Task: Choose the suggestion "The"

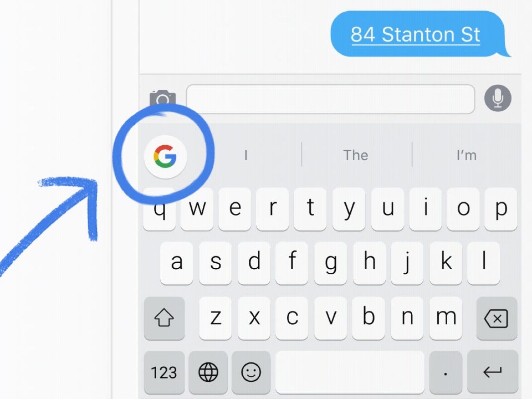Action: pos(356,155)
